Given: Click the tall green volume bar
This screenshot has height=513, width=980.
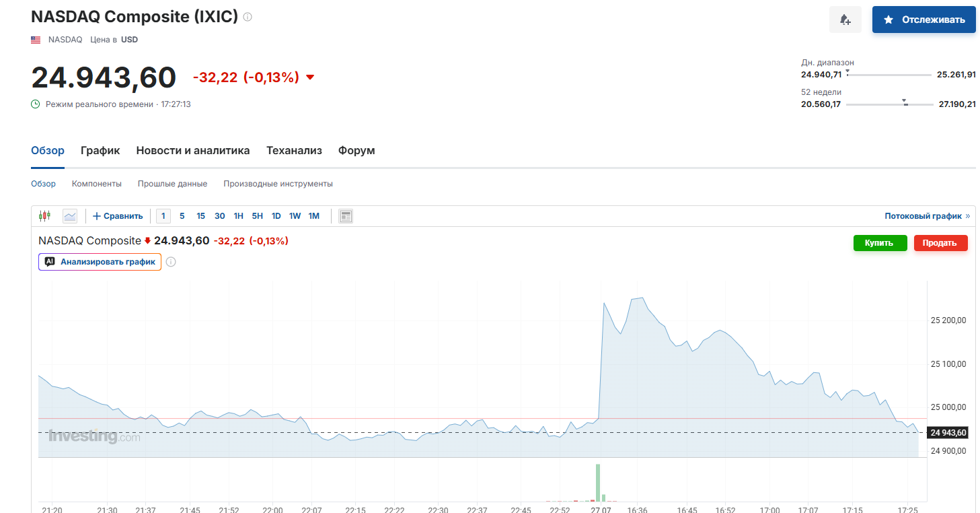Looking at the screenshot, I should click(597, 483).
